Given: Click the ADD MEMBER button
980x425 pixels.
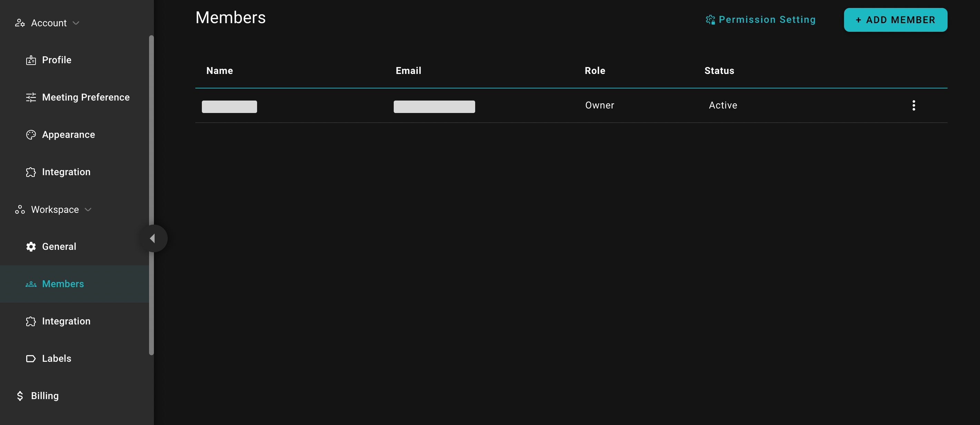Looking at the screenshot, I should pos(895,19).
